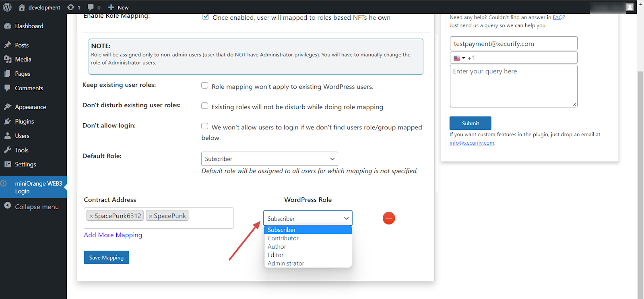Collapse the WordPress Role dropdown
Screen dimensions: 644x299
pyautogui.click(x=308, y=218)
